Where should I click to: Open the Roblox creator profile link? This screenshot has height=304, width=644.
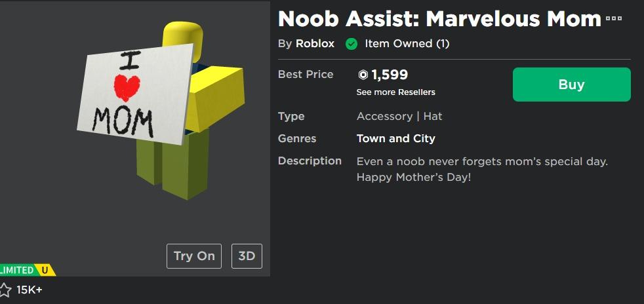point(315,44)
